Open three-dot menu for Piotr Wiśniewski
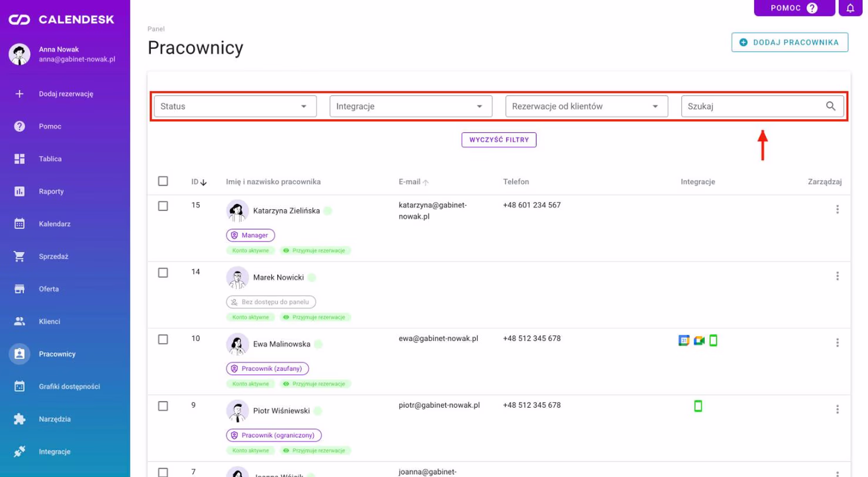This screenshot has height=477, width=868. (837, 409)
